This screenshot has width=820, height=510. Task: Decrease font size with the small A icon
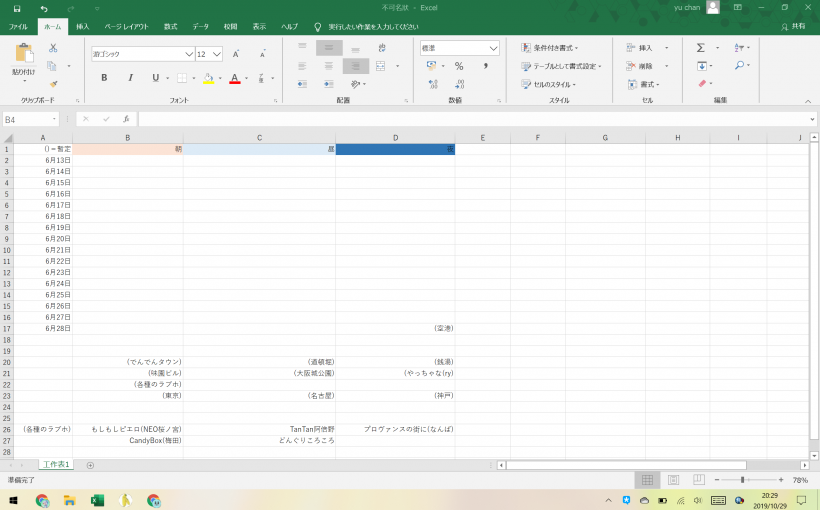click(263, 54)
